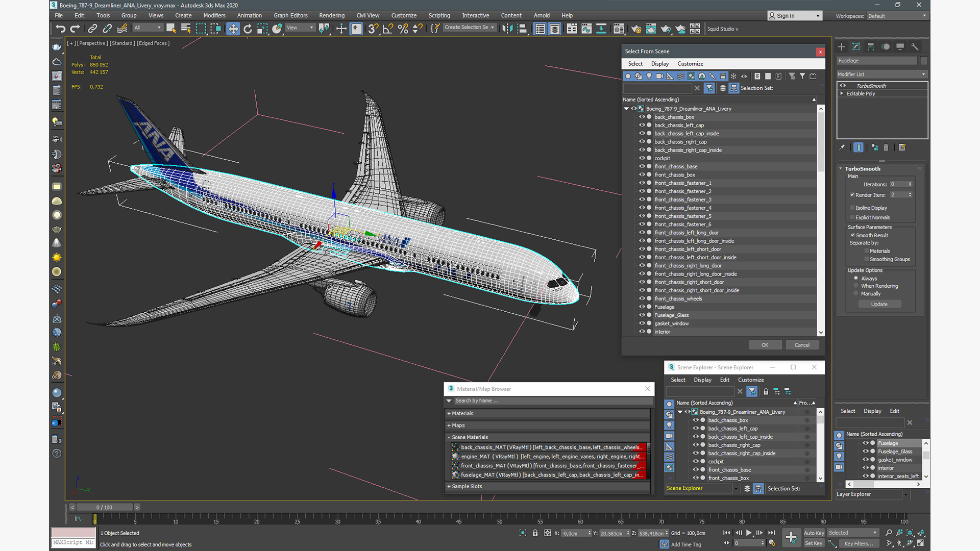Open the Graph Editors menu
This screenshot has width=980, height=551.
[x=290, y=15]
